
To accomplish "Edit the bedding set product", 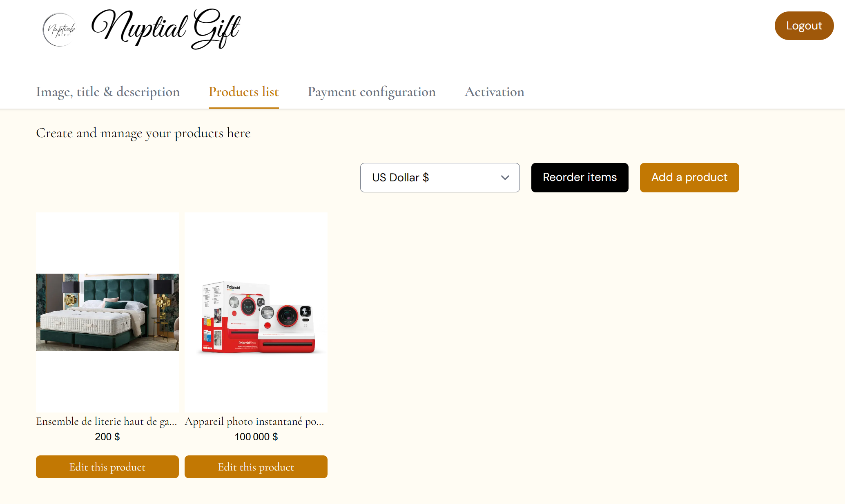I will click(x=107, y=467).
